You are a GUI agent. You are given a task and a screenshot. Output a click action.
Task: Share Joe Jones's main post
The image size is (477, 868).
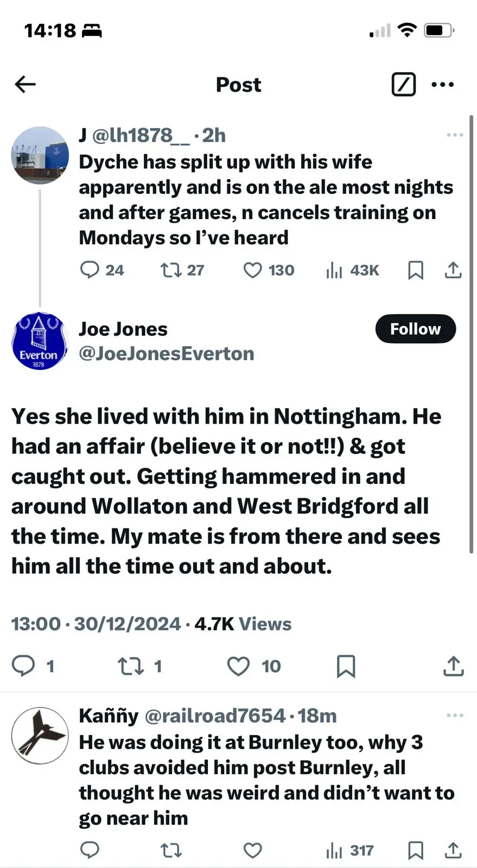[x=453, y=666]
